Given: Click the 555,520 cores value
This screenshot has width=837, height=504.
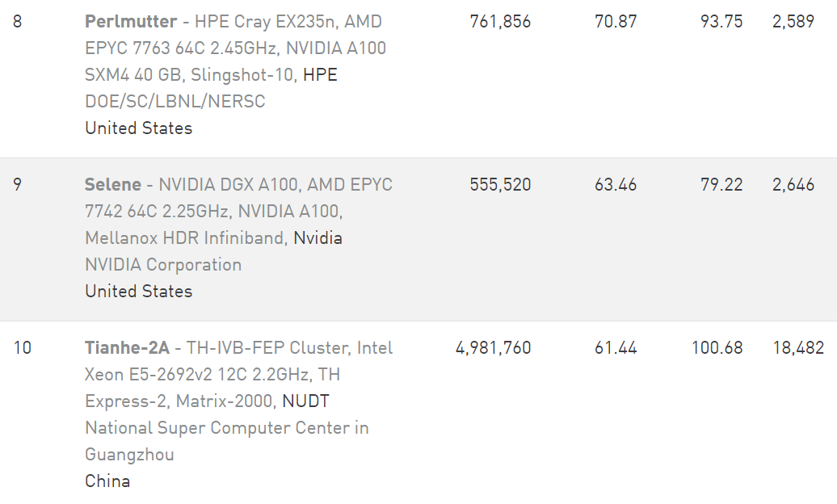Looking at the screenshot, I should coord(500,185).
